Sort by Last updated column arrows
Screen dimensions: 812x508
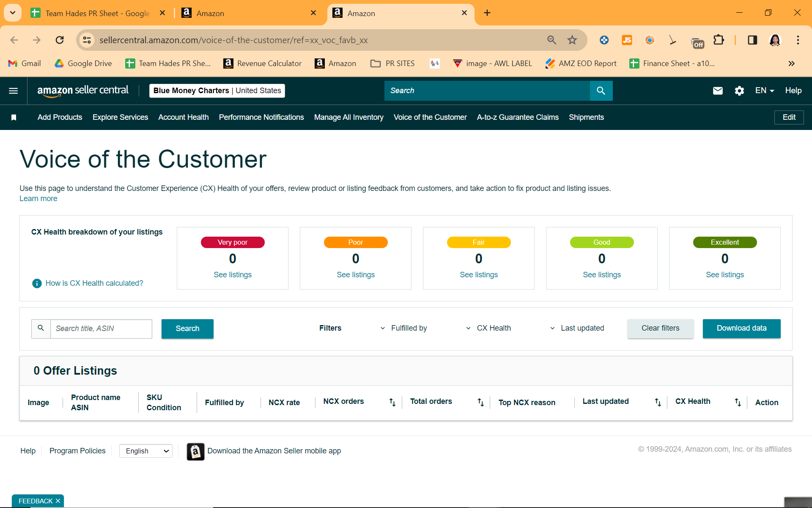[658, 402]
